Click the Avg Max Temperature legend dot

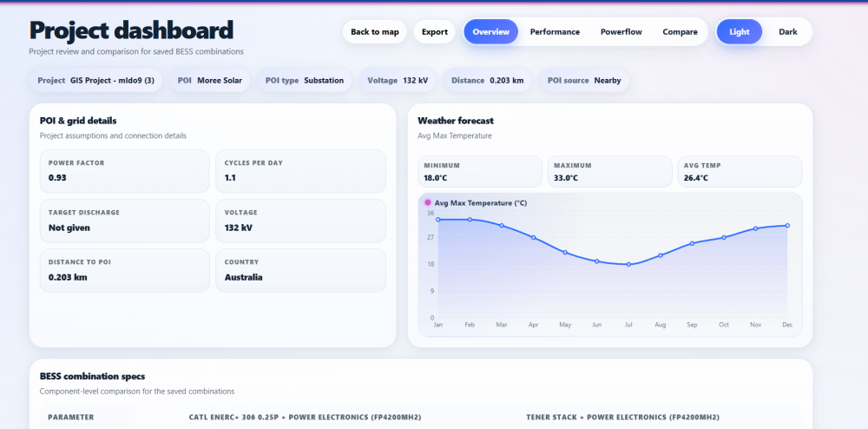pyautogui.click(x=427, y=202)
